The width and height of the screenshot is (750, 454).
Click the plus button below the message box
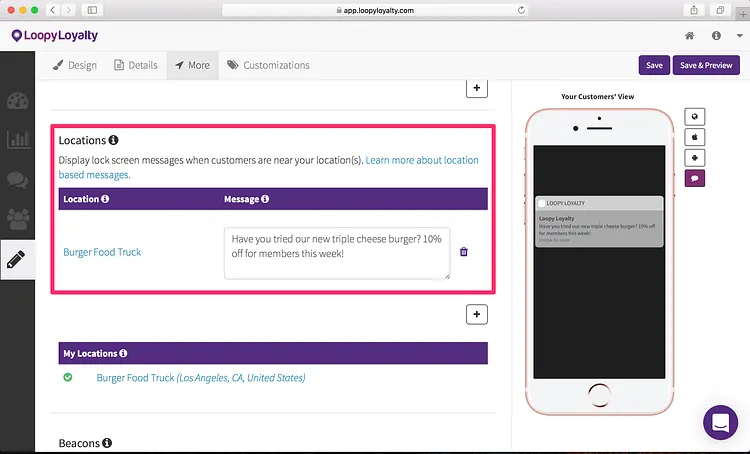(476, 314)
